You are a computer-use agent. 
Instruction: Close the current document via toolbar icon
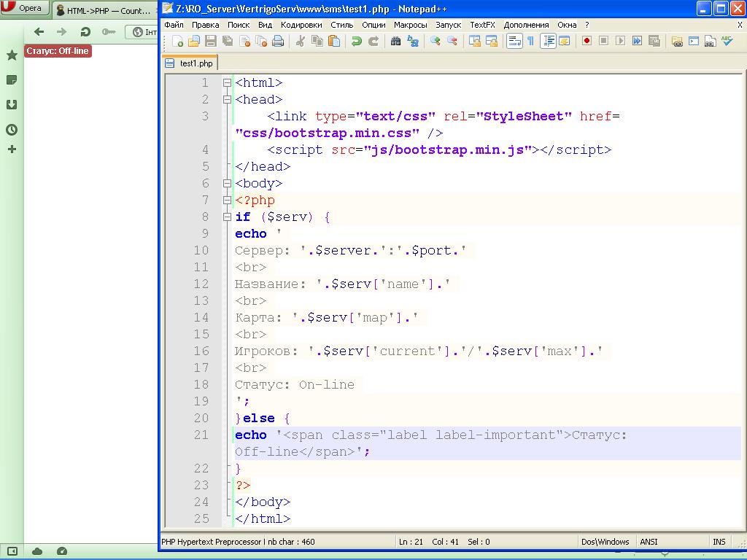(x=245, y=42)
